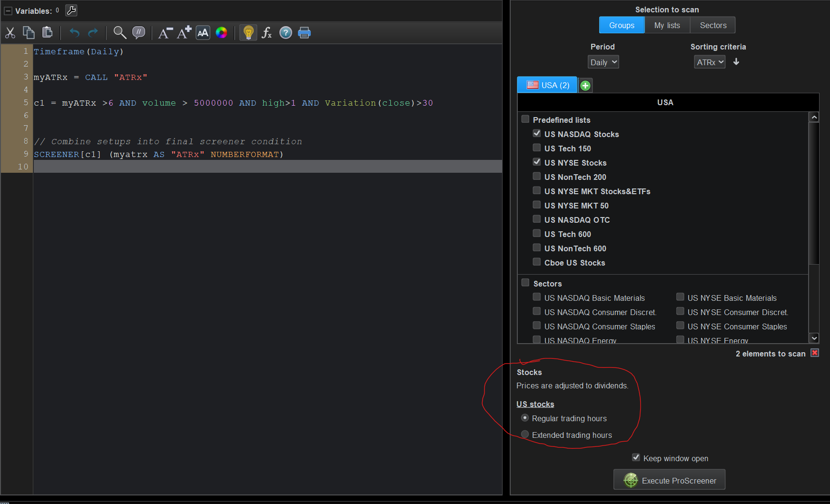The width and height of the screenshot is (830, 504).
Task: Uncheck US NASDAQ Stocks list
Action: tap(537, 134)
